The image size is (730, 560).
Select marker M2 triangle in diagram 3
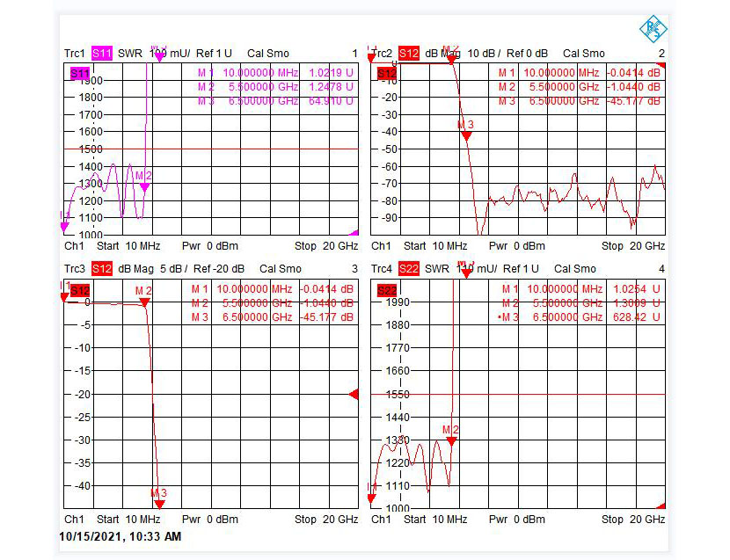pos(144,302)
